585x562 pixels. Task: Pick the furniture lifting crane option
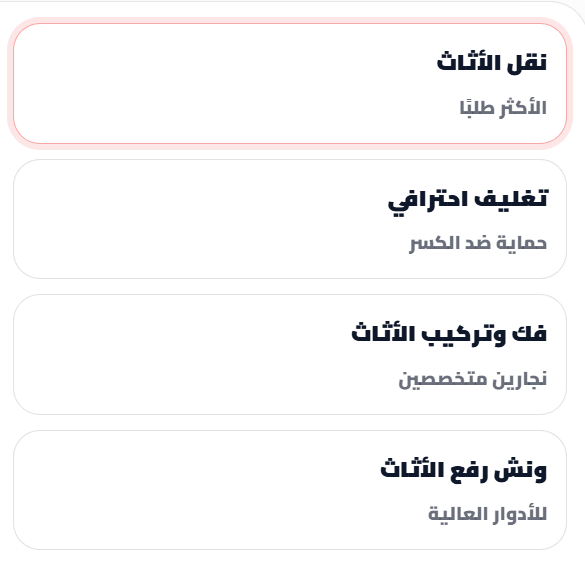[290, 490]
